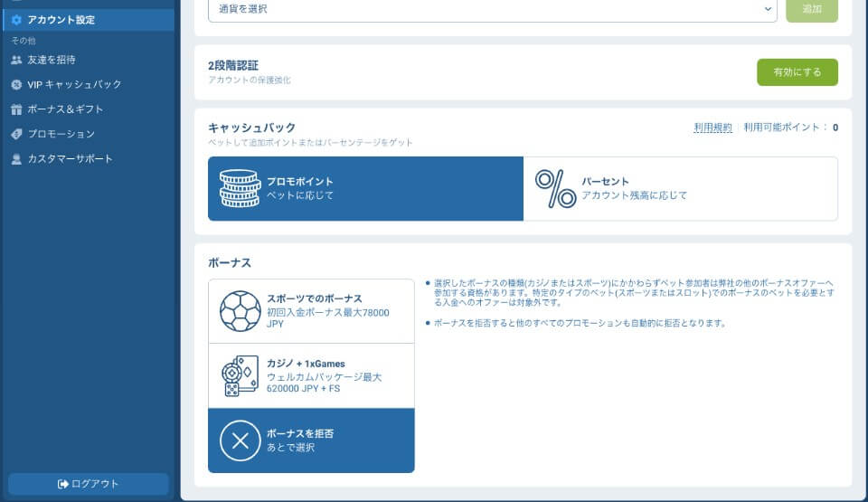Click the green 追加 button
Screen dimensions: 868x502
pyautogui.click(x=812, y=9)
